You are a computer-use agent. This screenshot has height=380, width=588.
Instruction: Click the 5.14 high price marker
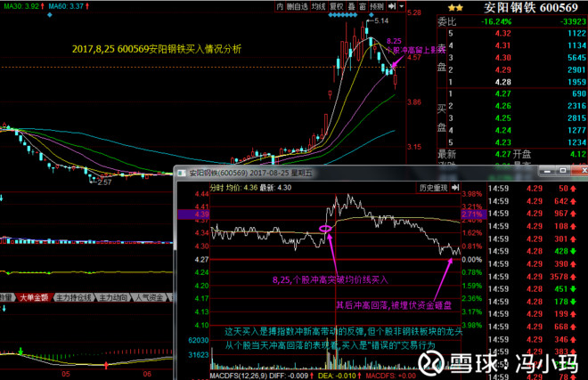pyautogui.click(x=381, y=21)
